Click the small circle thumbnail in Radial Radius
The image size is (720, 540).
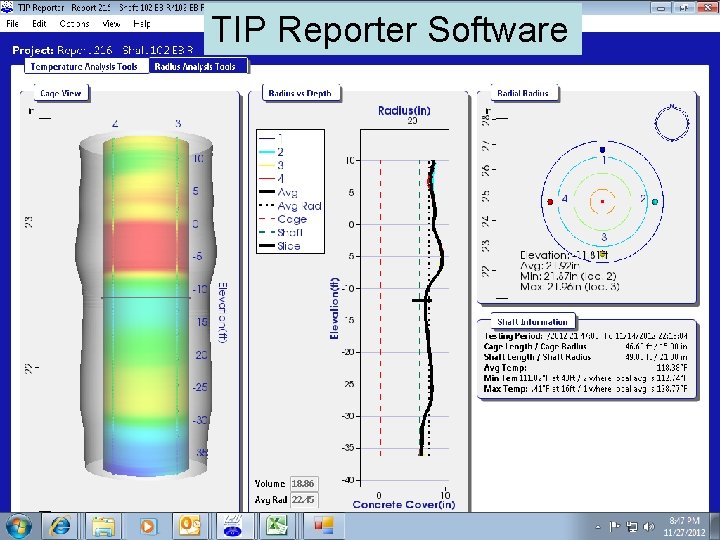672,123
